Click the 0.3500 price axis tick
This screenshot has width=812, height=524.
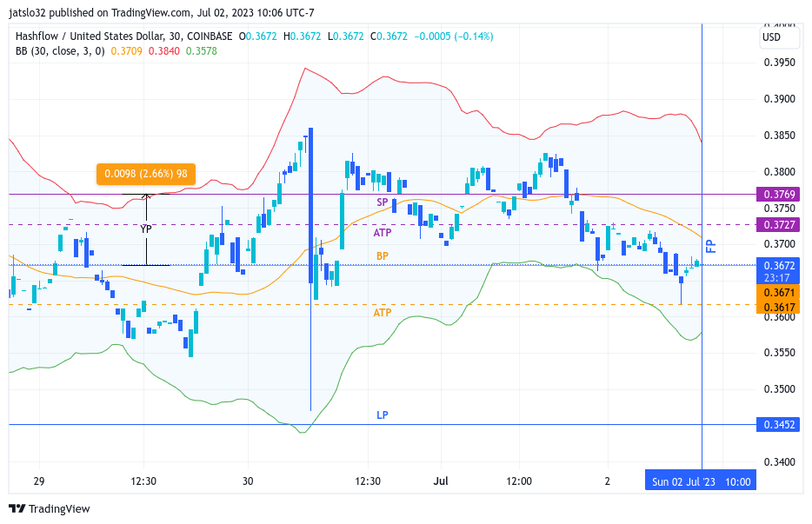click(779, 389)
